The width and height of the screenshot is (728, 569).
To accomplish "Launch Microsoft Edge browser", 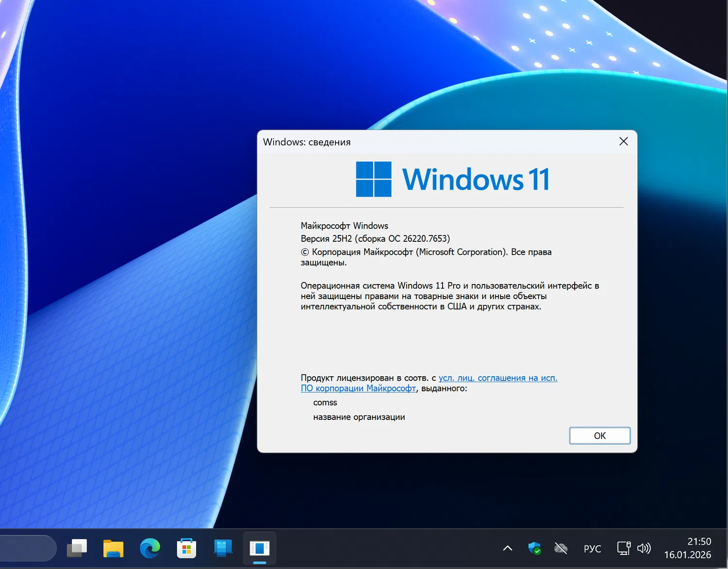I will pos(149,548).
